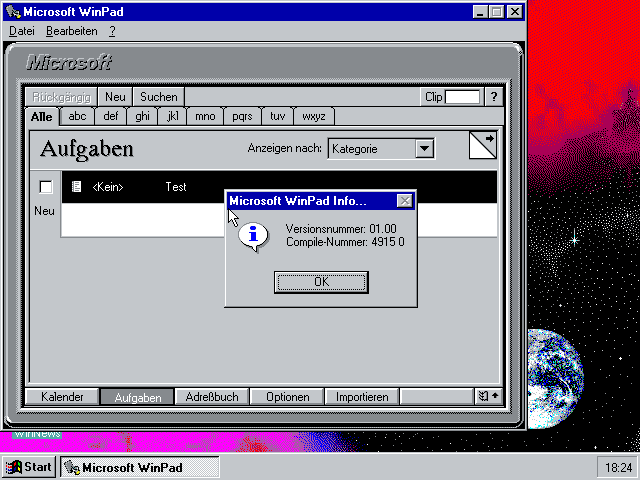Switch to the abc tab

77,116
